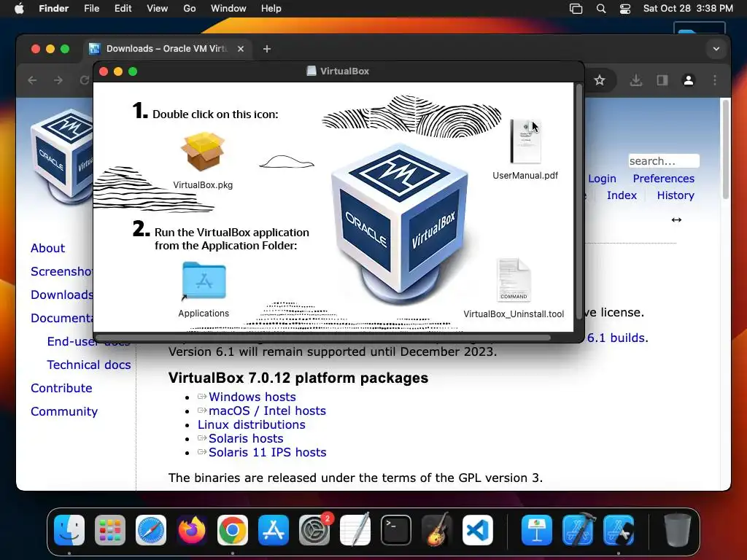
Task: Open Google Chrome from the Dock
Action: (233, 530)
